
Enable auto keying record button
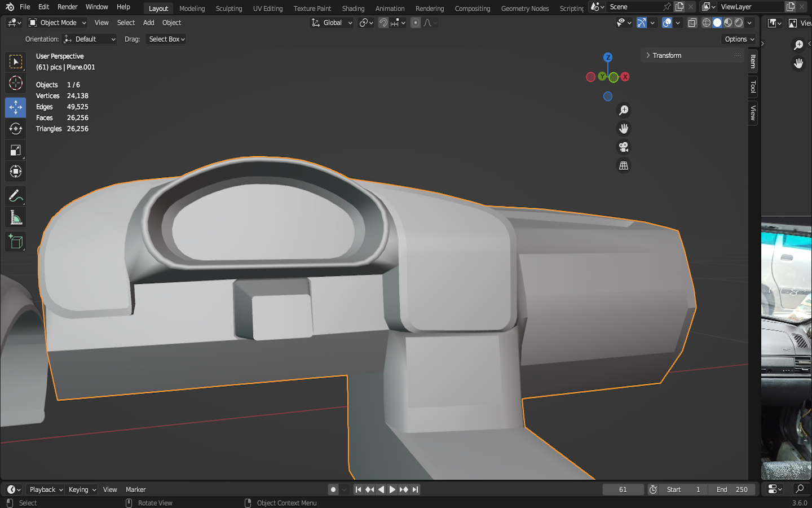[333, 489]
